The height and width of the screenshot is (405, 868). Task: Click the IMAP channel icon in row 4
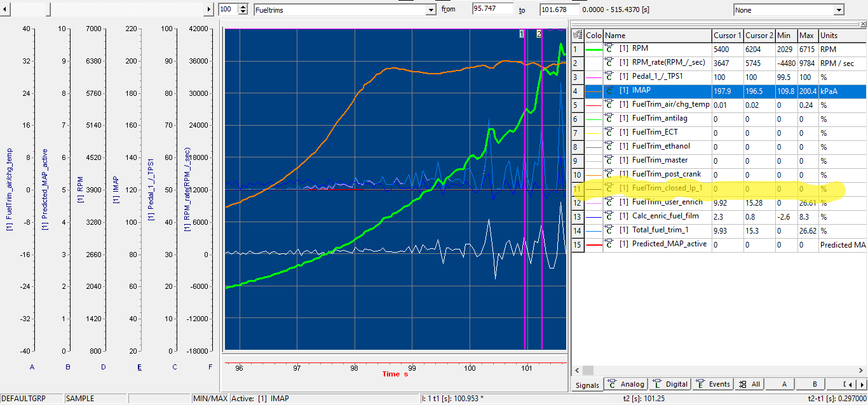point(609,91)
